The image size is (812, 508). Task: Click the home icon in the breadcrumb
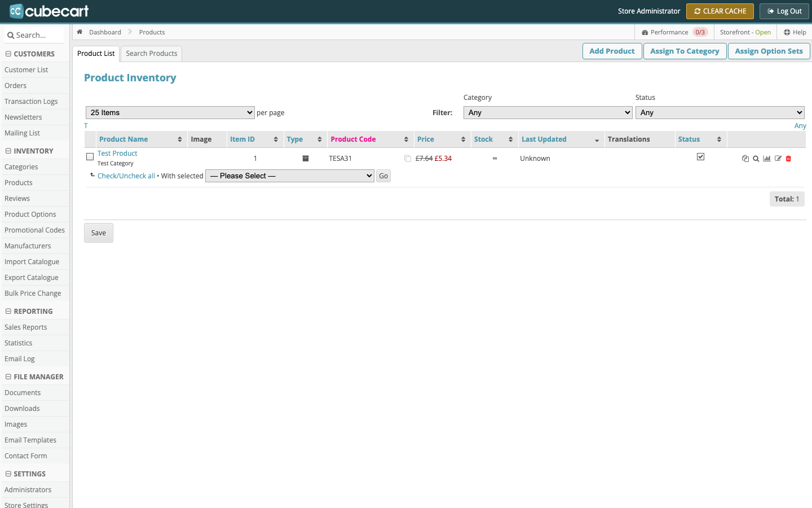click(80, 32)
